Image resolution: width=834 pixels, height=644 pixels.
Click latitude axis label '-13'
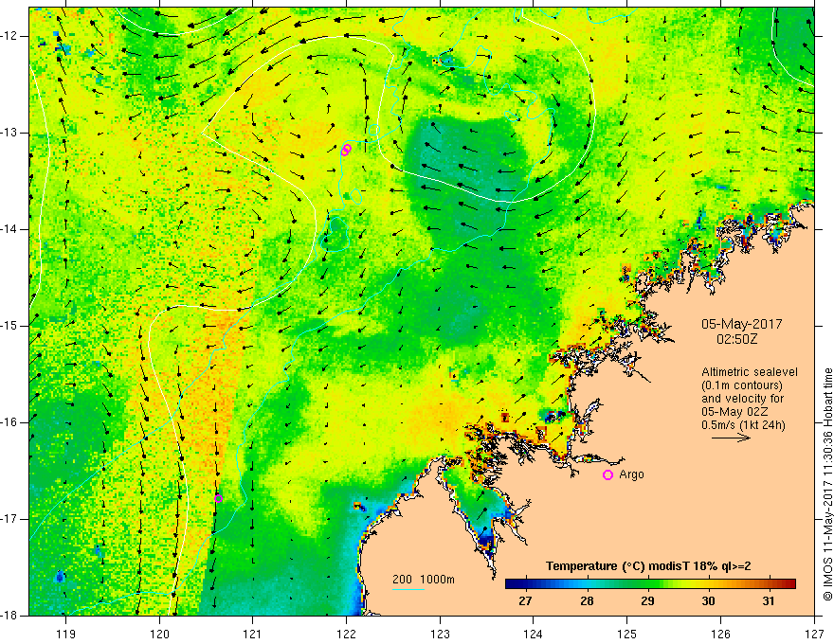pos(10,133)
